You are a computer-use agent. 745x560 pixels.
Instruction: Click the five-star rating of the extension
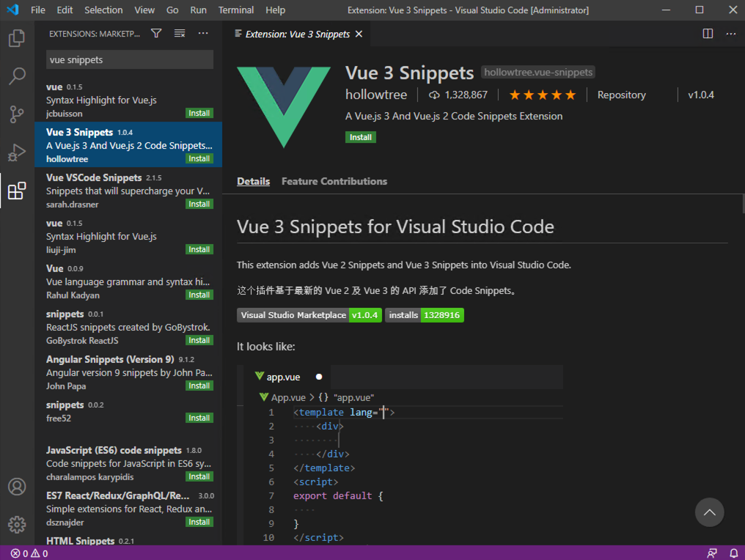click(x=543, y=95)
